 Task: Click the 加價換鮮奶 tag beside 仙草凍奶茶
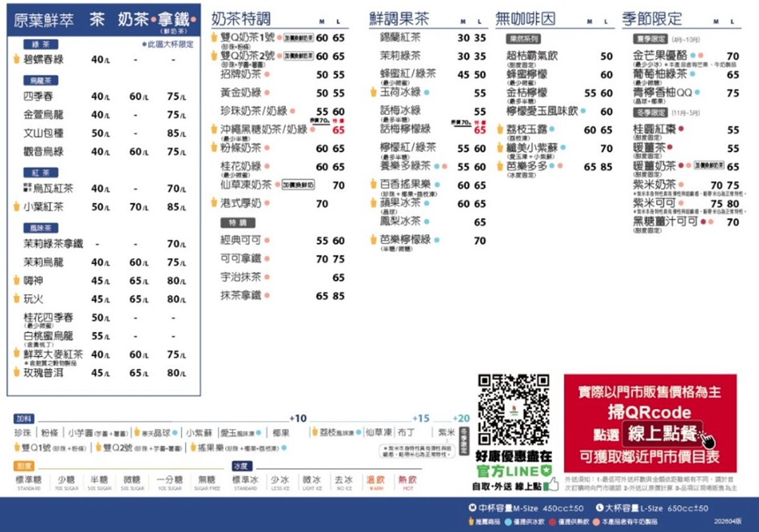[x=298, y=185]
